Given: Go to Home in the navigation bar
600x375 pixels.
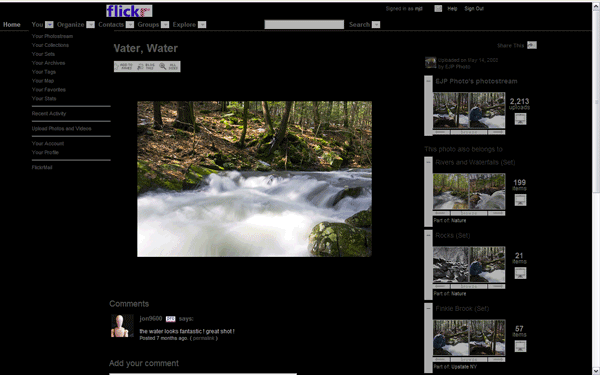Looking at the screenshot, I should (11, 24).
